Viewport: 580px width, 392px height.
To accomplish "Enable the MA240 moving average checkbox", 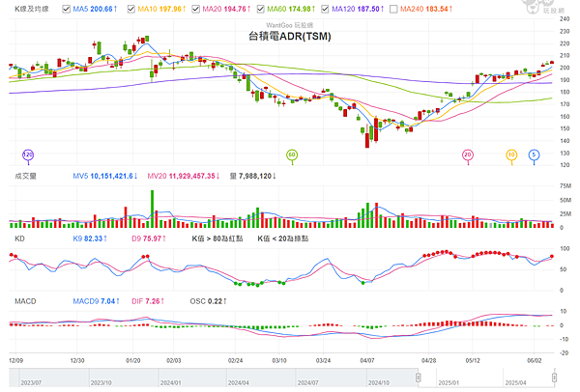I will [393, 9].
